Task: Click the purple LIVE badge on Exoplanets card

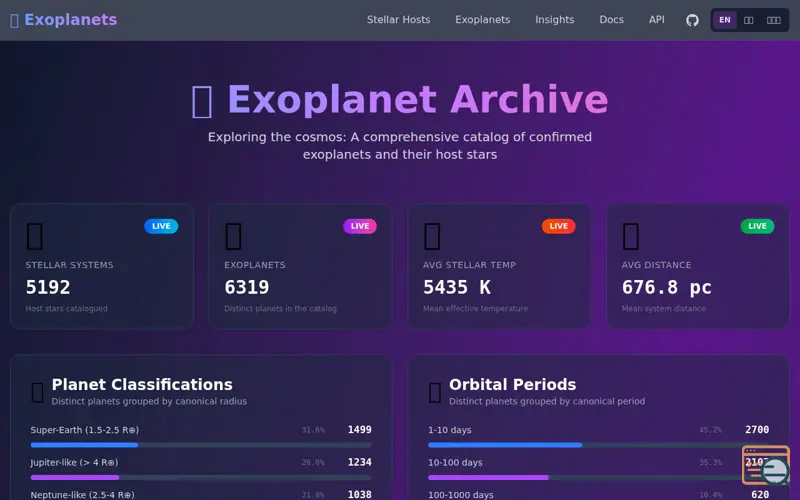Action: click(360, 226)
